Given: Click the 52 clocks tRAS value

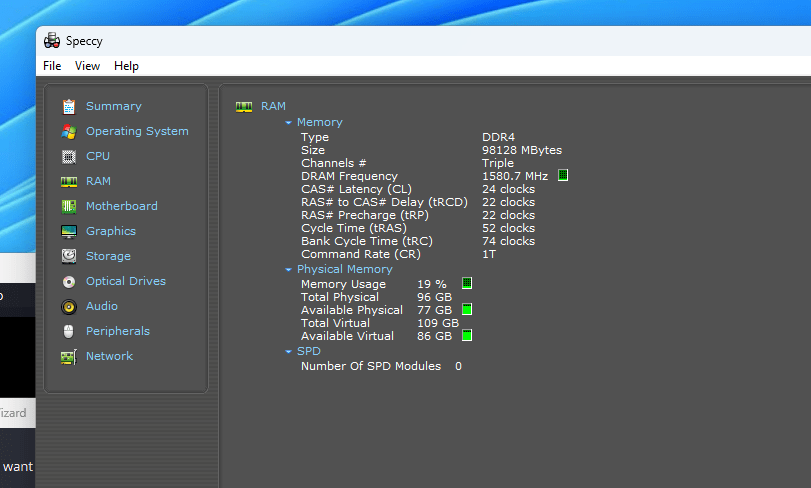Looking at the screenshot, I should 508,228.
